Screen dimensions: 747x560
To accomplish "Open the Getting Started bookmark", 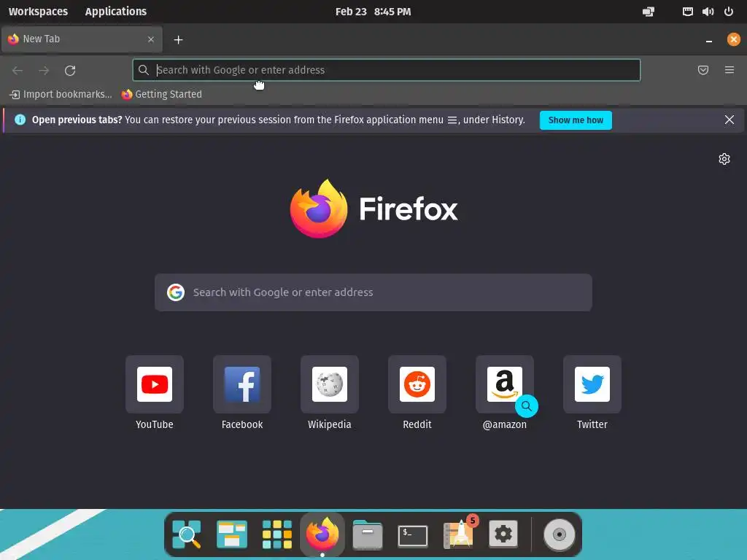I will click(161, 94).
